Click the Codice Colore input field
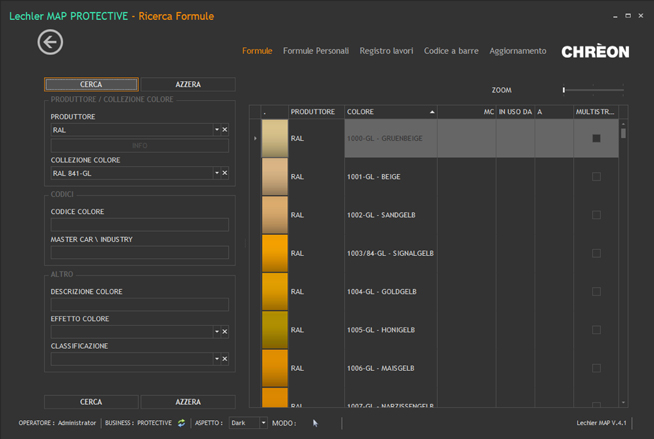This screenshot has height=439, width=654. pos(140,225)
